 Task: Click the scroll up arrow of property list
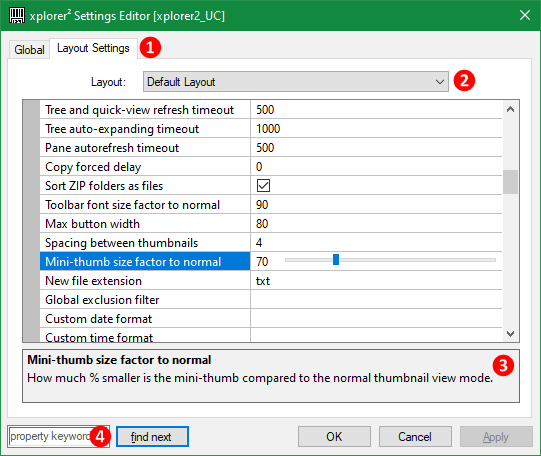510,110
